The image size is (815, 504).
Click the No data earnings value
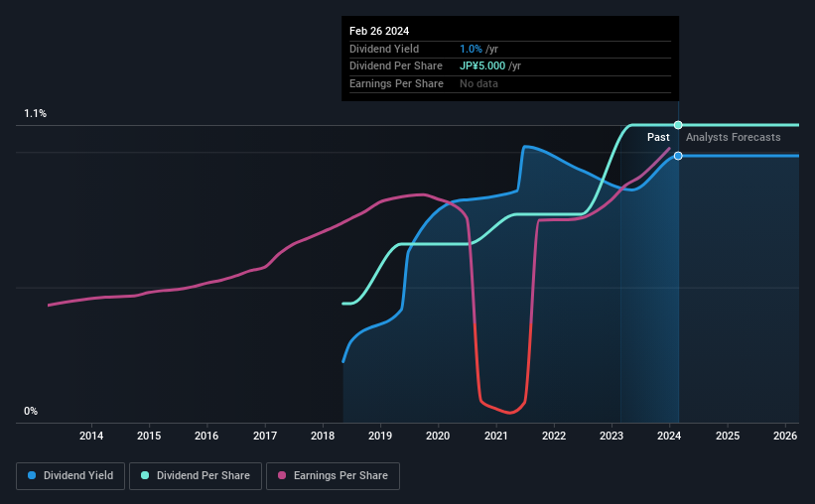point(478,83)
